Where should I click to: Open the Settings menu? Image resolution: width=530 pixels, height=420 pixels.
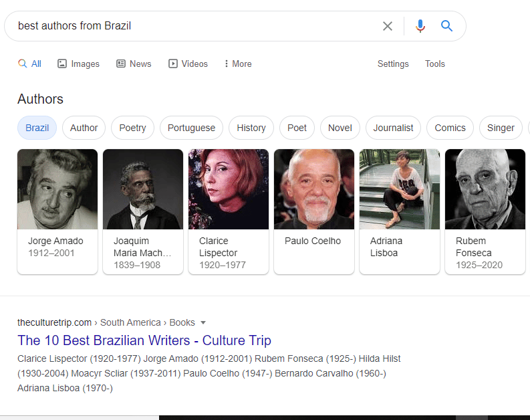393,64
